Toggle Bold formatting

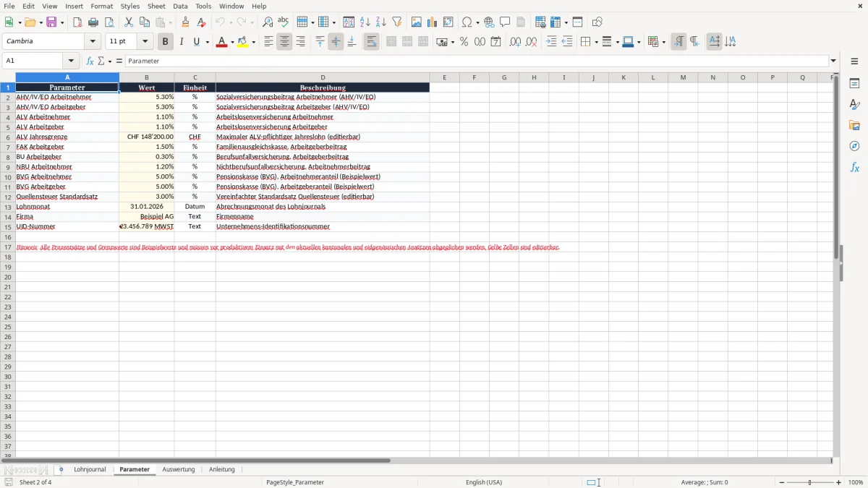[x=165, y=42]
